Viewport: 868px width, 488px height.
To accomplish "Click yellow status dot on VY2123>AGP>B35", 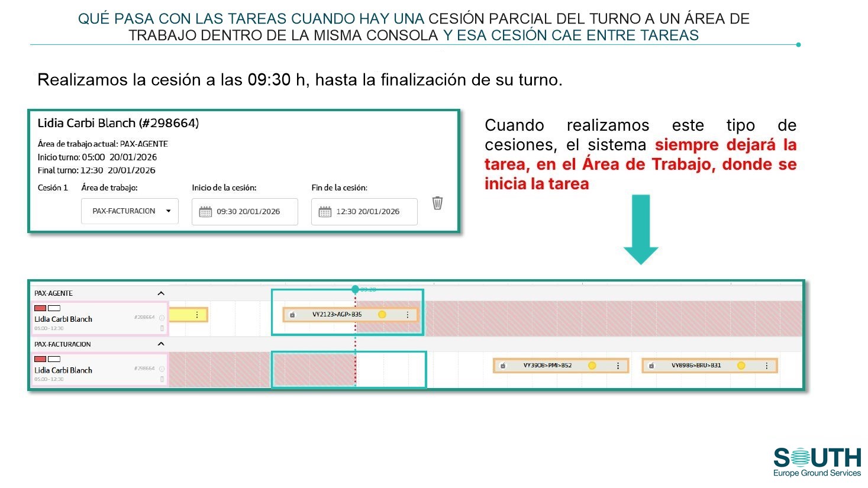I will [382, 315].
